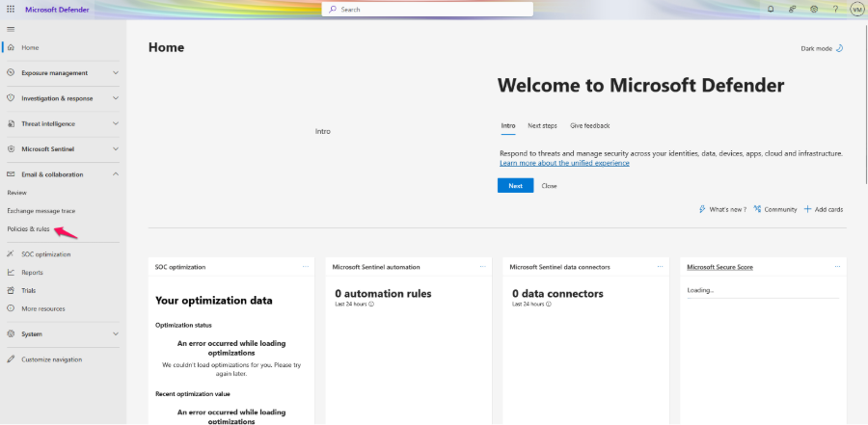Image resolution: width=868 pixels, height=425 pixels.
Task: Expand the System navigation section
Action: [116, 334]
